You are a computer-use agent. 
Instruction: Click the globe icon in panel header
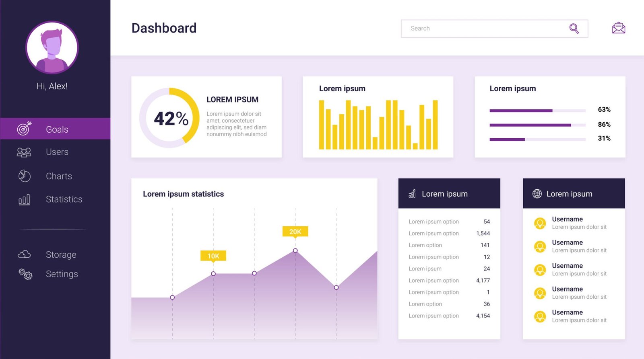pyautogui.click(x=537, y=194)
